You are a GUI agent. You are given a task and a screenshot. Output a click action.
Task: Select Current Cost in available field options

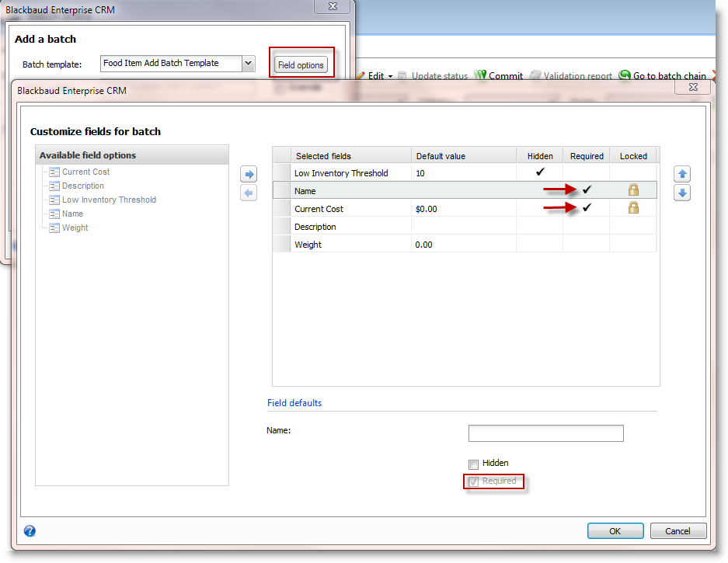86,172
